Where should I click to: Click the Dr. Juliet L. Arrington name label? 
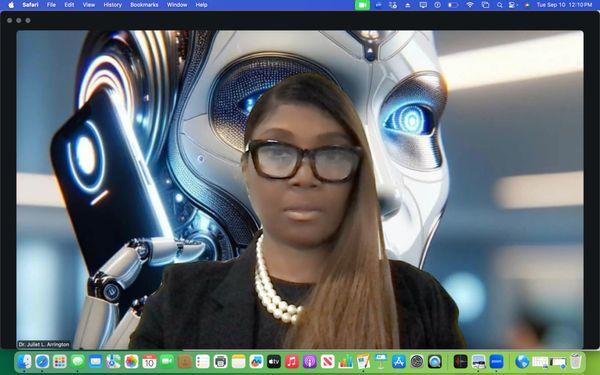44,344
